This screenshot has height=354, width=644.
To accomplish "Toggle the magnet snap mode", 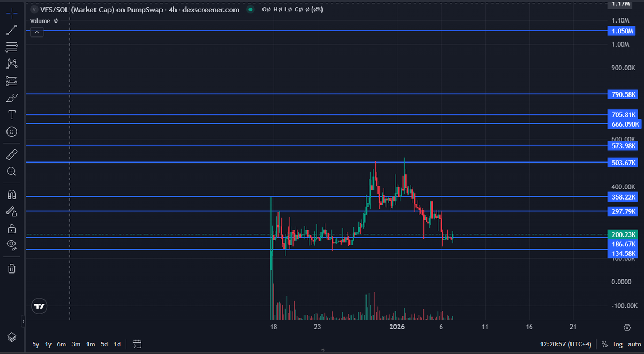I will click(x=12, y=195).
